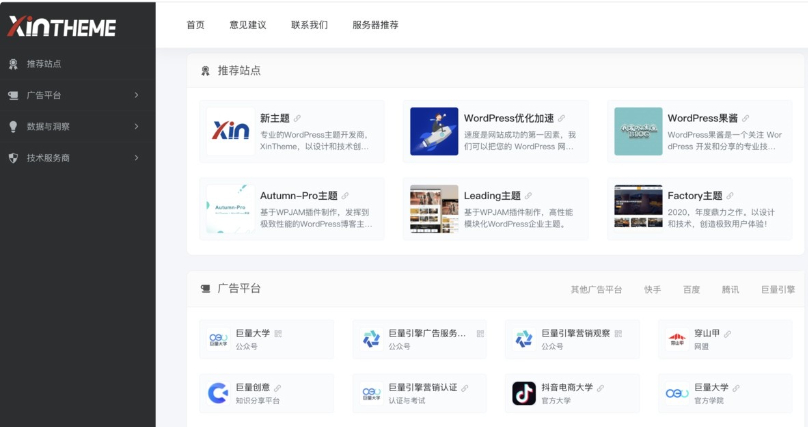Click link icon next to WordPress果酱

(x=745, y=118)
